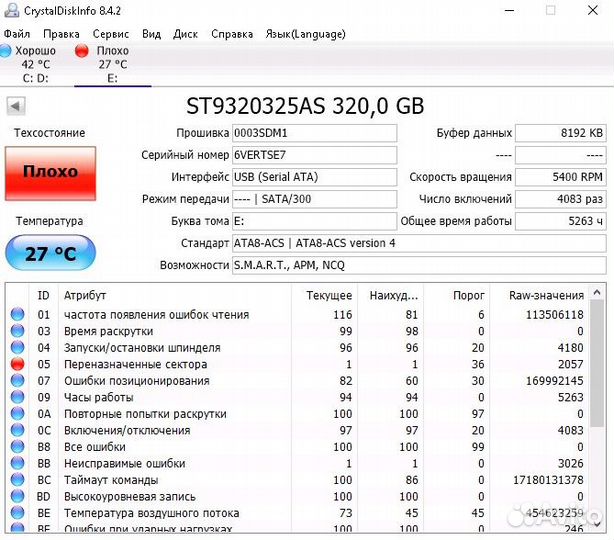The image size is (614, 540).
Task: Click the Буква тома field E:
Action: 314,221
